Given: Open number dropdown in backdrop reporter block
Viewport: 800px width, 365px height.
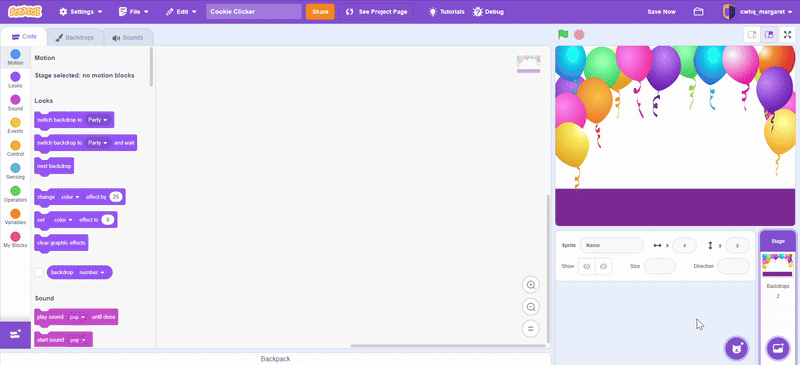Looking at the screenshot, I should point(92,273).
